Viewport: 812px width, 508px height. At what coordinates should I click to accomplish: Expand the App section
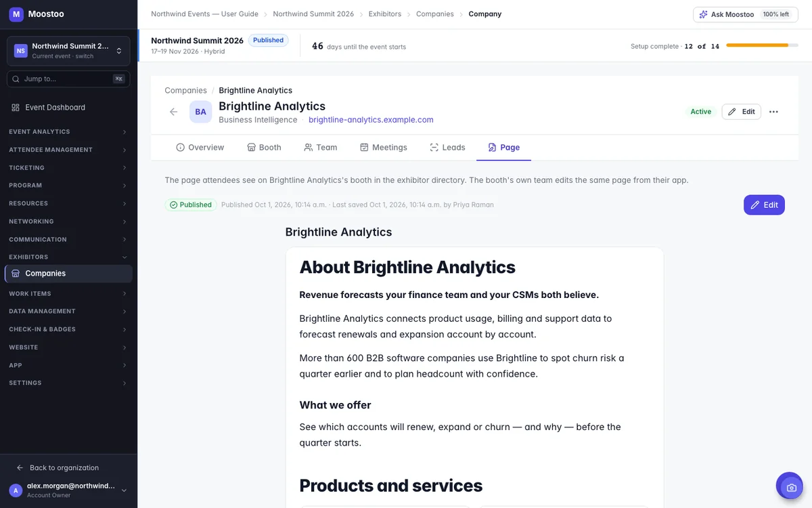point(68,366)
